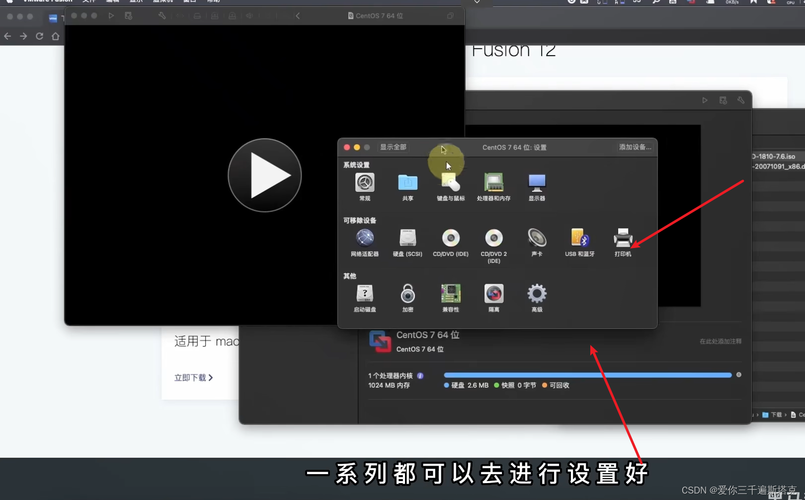
Task: Open 常规 (General) settings icon
Action: click(365, 183)
